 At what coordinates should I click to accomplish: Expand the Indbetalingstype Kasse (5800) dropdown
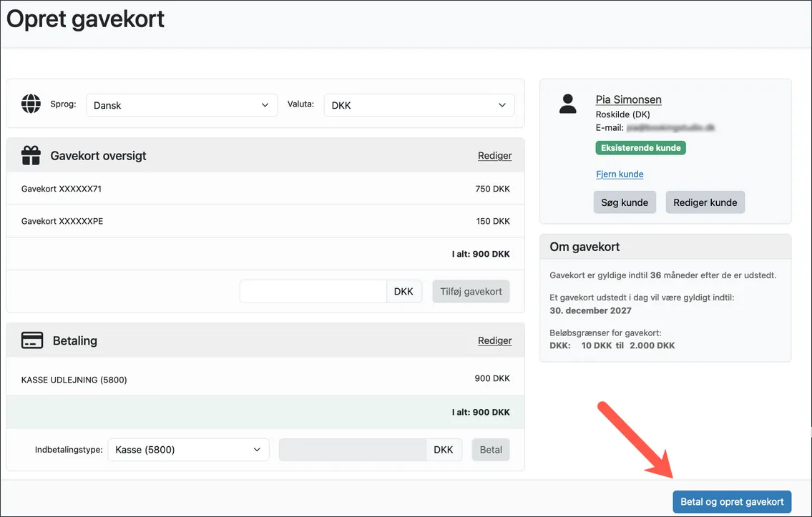(188, 450)
